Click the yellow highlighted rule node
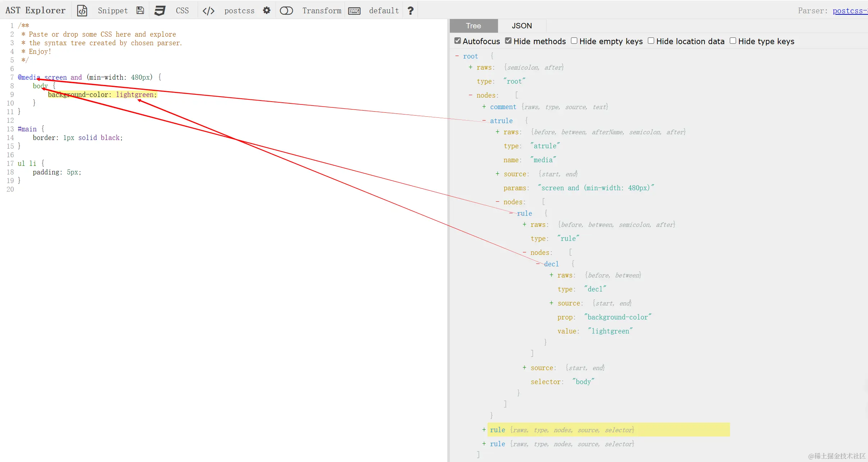This screenshot has height=462, width=868. coord(497,430)
